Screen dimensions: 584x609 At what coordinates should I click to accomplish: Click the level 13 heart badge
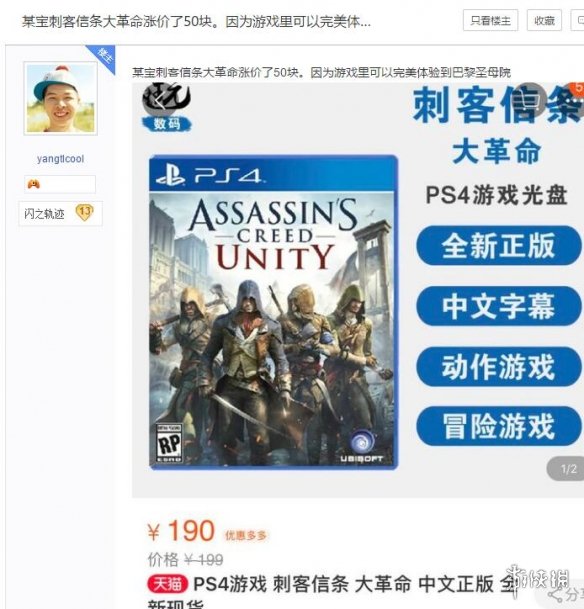(85, 212)
